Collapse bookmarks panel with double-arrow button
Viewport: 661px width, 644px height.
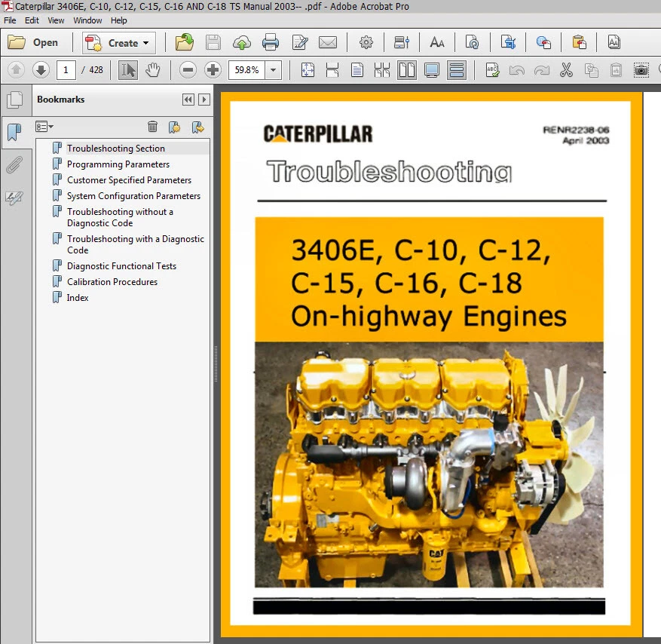188,100
